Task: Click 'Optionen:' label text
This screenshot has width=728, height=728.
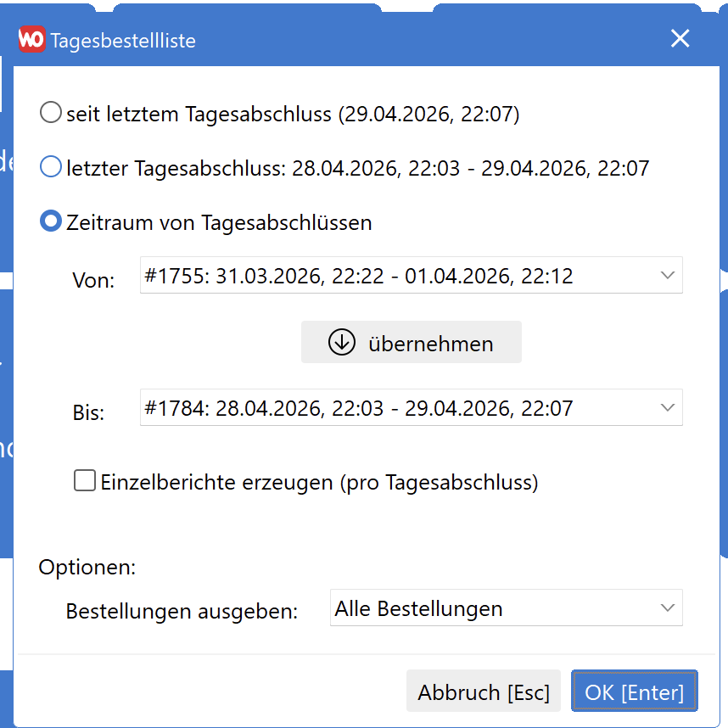Action: pyautogui.click(x=87, y=568)
